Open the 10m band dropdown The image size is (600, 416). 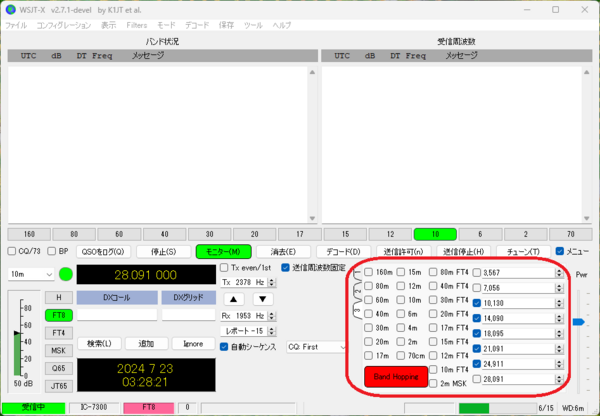click(30, 274)
